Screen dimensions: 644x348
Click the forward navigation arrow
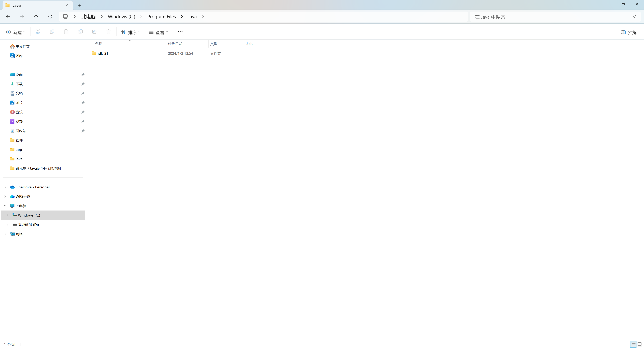(22, 16)
